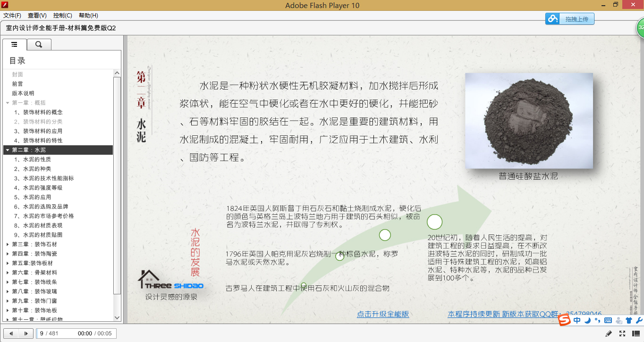
Task: Click the IME shirt skin icon
Action: (x=628, y=321)
